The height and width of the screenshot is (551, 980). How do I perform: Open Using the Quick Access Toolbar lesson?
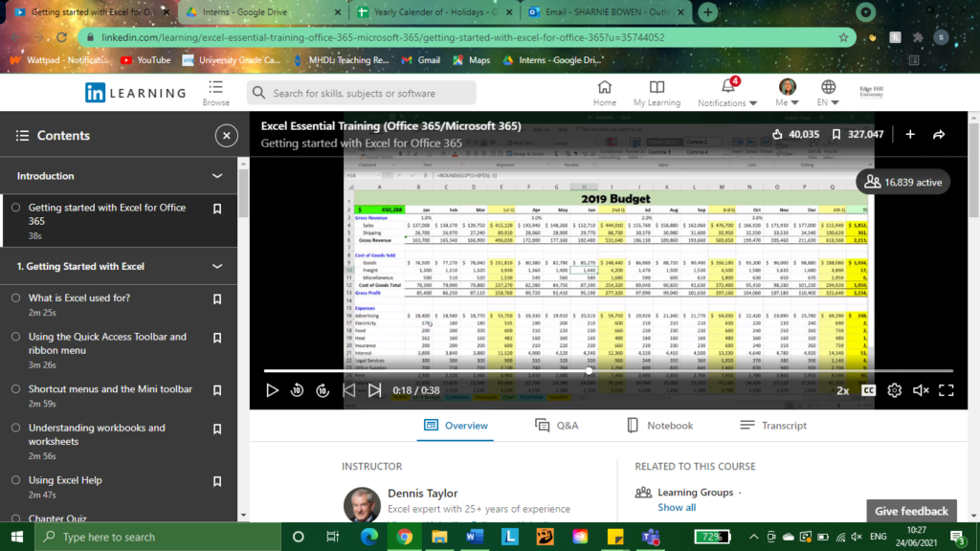[x=107, y=343]
